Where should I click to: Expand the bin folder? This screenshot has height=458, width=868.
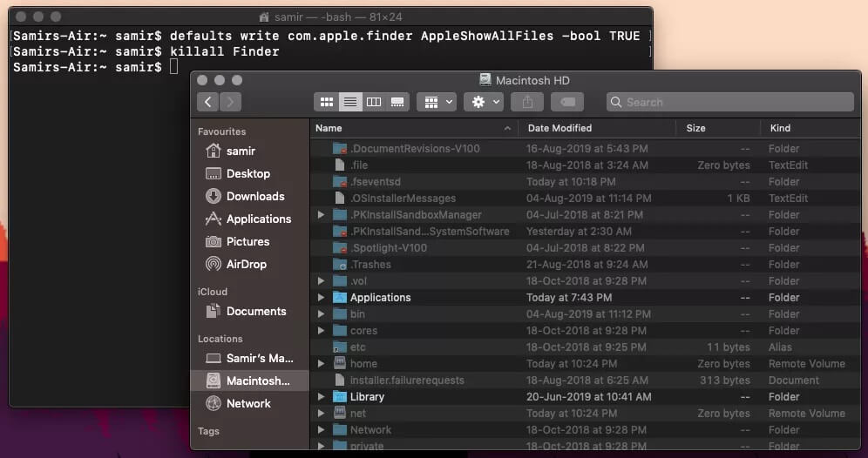[321, 314]
